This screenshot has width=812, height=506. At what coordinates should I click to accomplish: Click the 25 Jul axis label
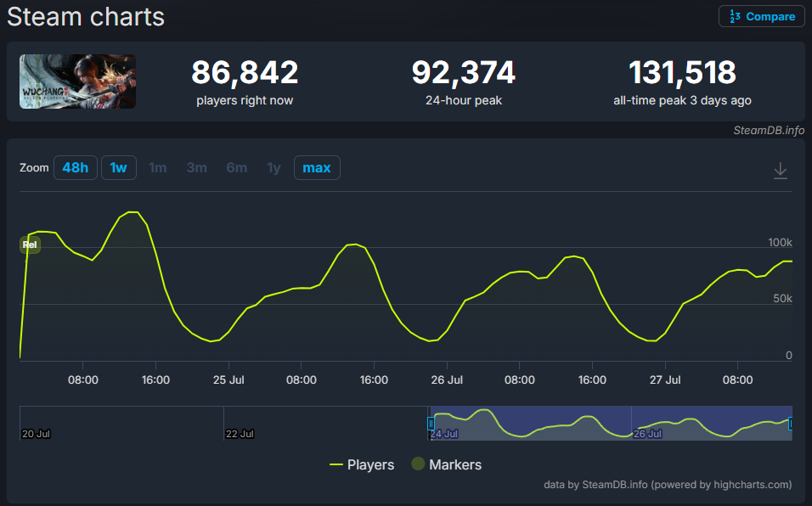(228, 379)
